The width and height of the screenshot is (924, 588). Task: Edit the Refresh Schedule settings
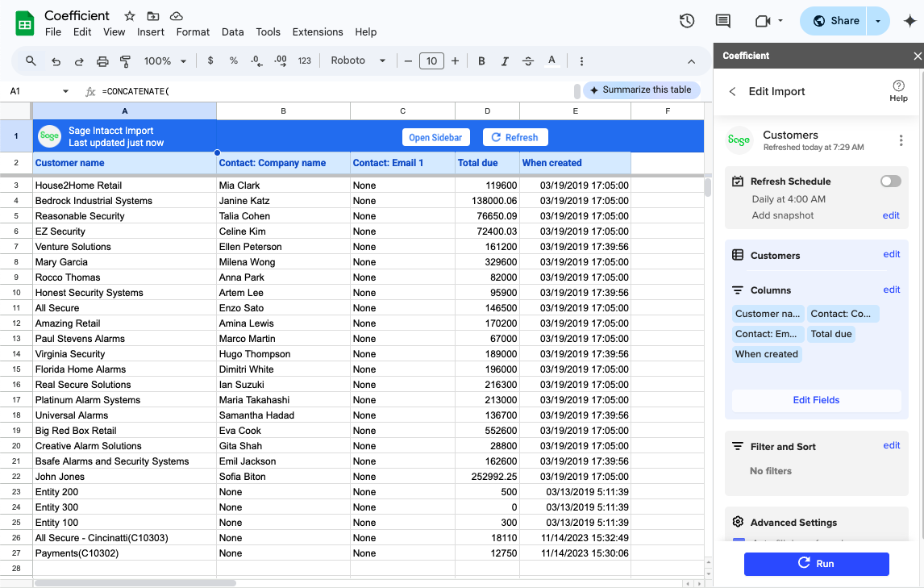[890, 215]
